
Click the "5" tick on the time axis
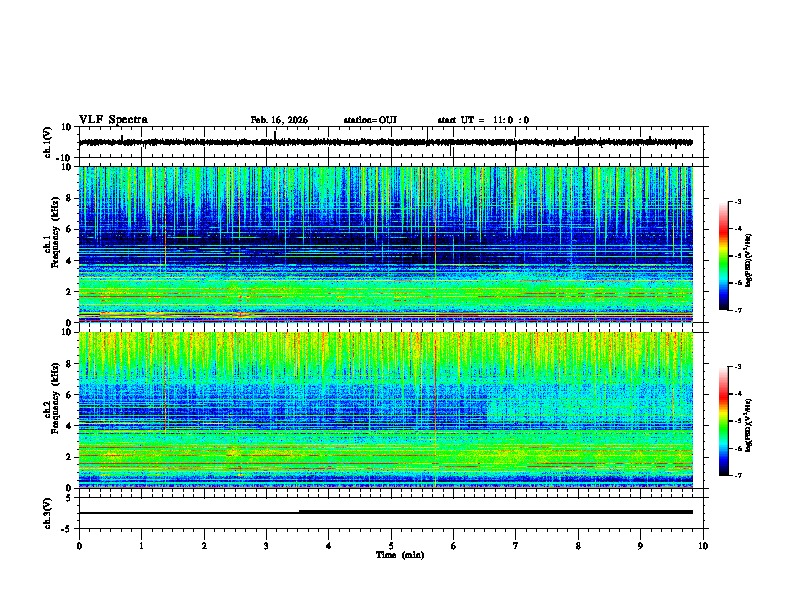(391, 546)
